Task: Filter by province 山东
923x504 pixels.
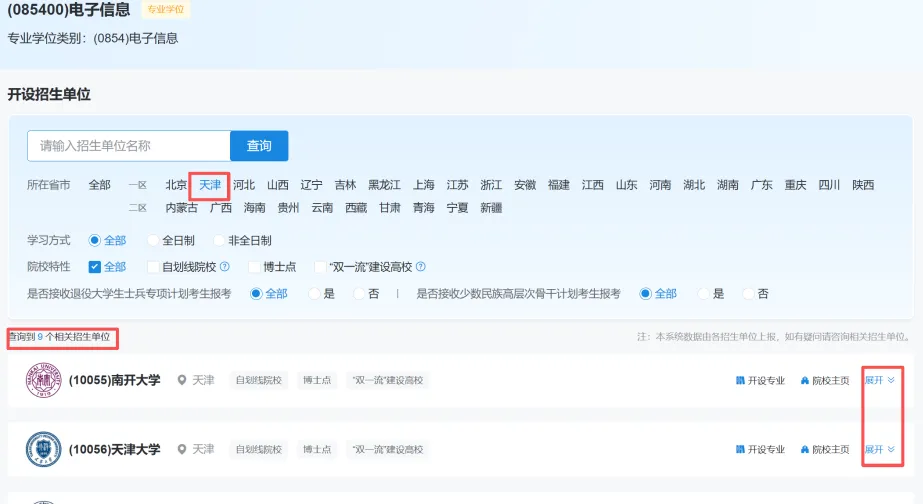Action: coord(626,185)
